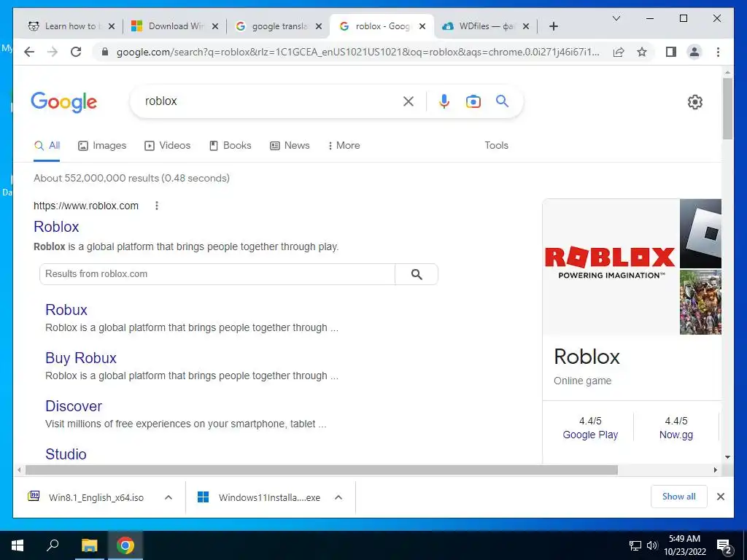Close the google translate tab
The height and width of the screenshot is (560, 747).
[x=319, y=26]
